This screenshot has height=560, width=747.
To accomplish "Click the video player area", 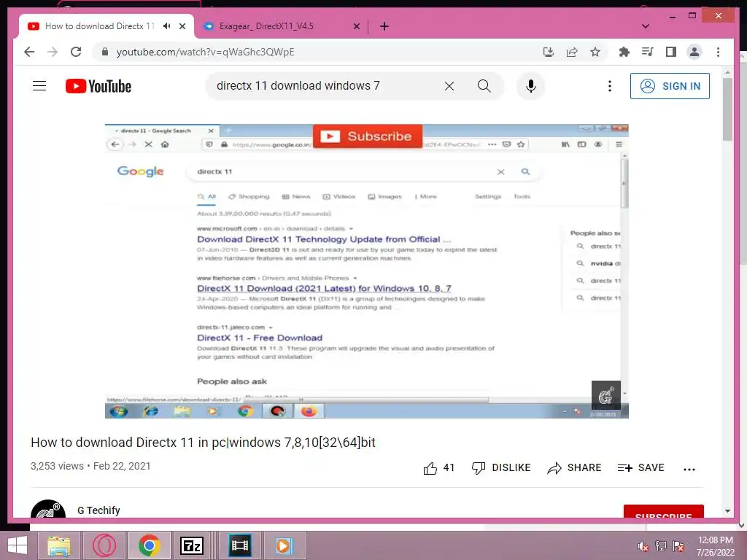I will (367, 271).
